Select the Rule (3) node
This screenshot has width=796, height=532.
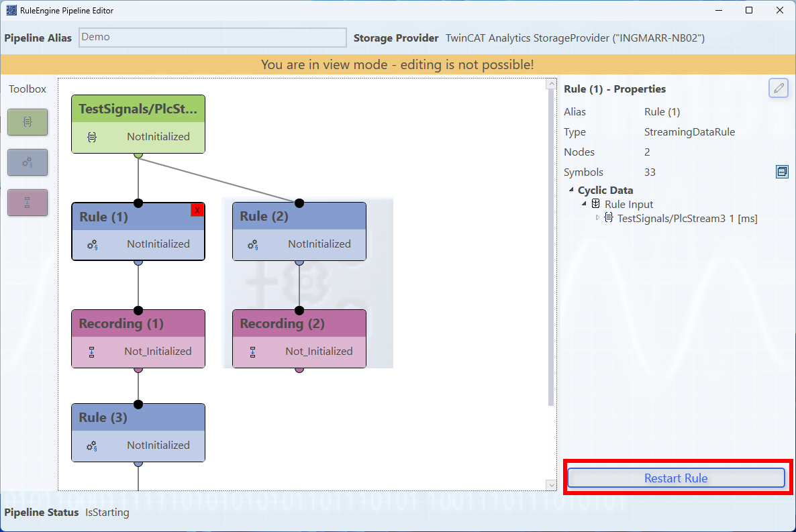[x=138, y=433]
